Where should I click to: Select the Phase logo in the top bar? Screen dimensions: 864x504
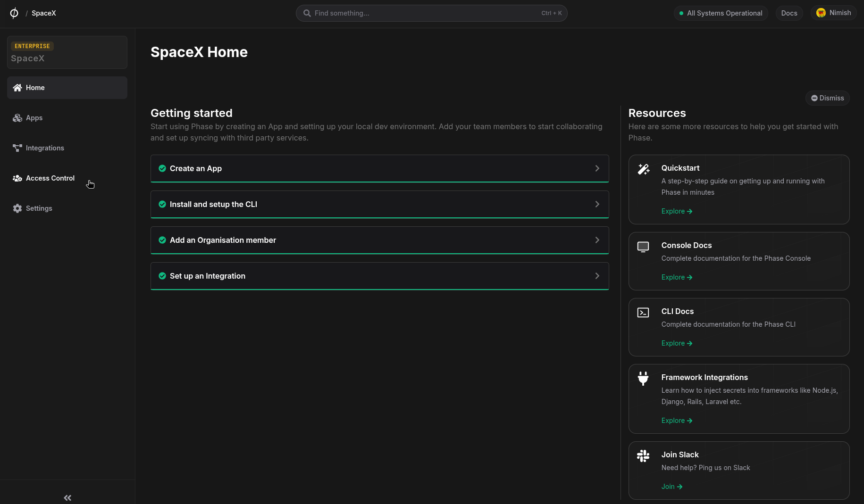click(x=14, y=13)
